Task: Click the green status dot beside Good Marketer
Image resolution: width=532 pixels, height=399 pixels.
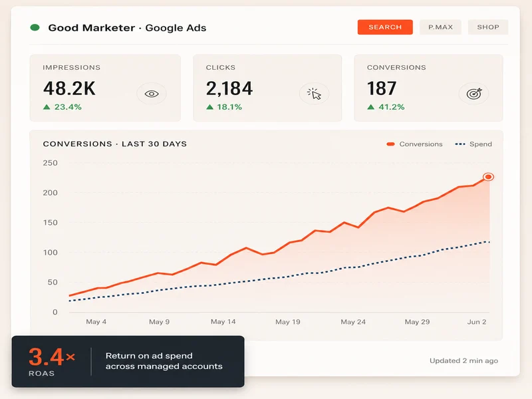Action: [x=35, y=27]
